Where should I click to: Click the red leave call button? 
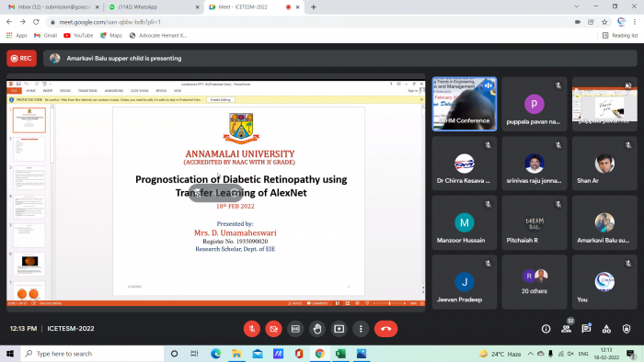[x=385, y=329]
